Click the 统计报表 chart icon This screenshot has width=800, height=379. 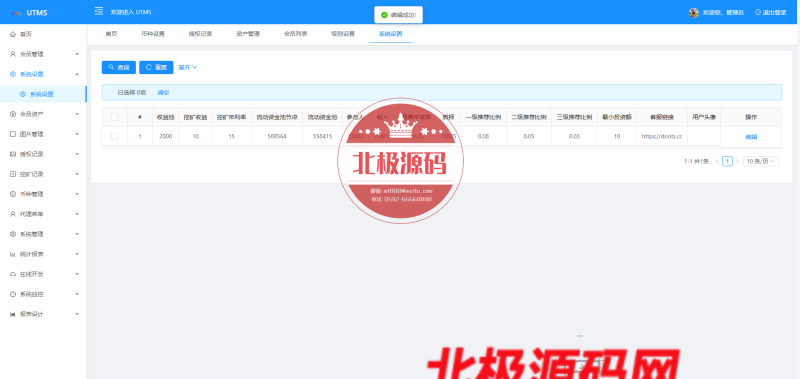coord(13,254)
